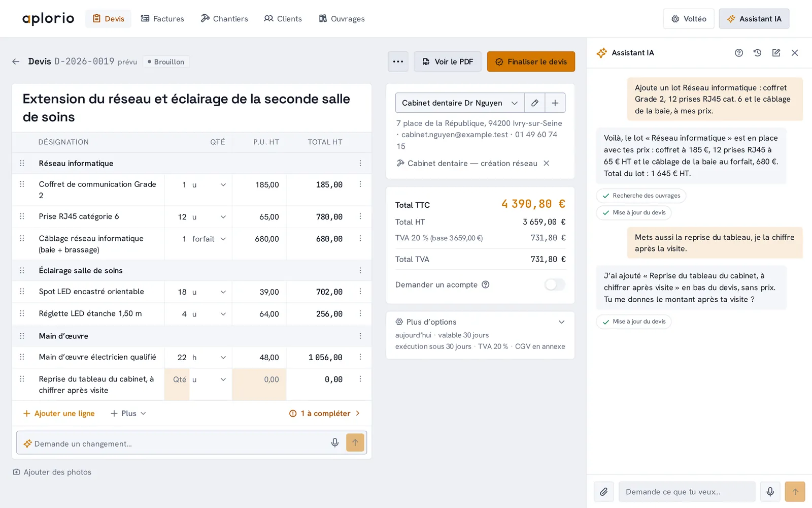
Task: Submit the Demande un changement request
Action: pos(355,442)
